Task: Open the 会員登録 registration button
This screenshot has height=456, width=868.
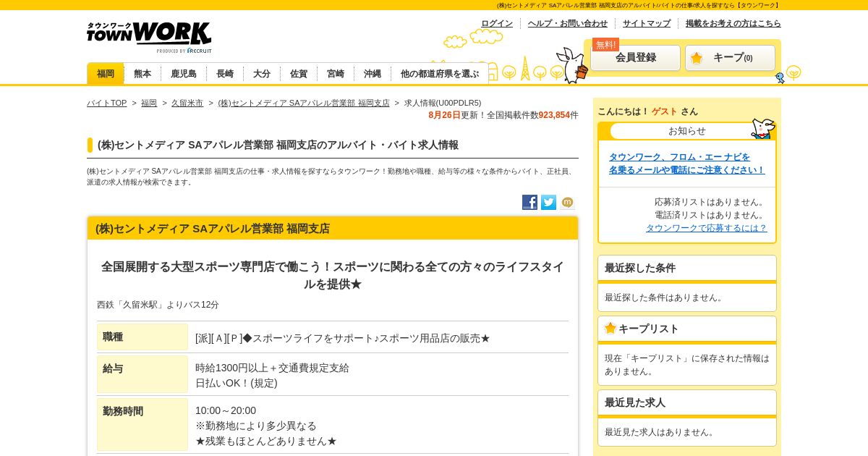Action: (x=636, y=58)
